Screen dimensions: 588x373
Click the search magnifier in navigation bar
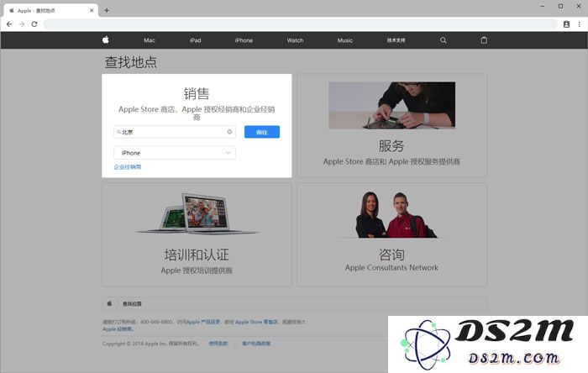click(444, 40)
